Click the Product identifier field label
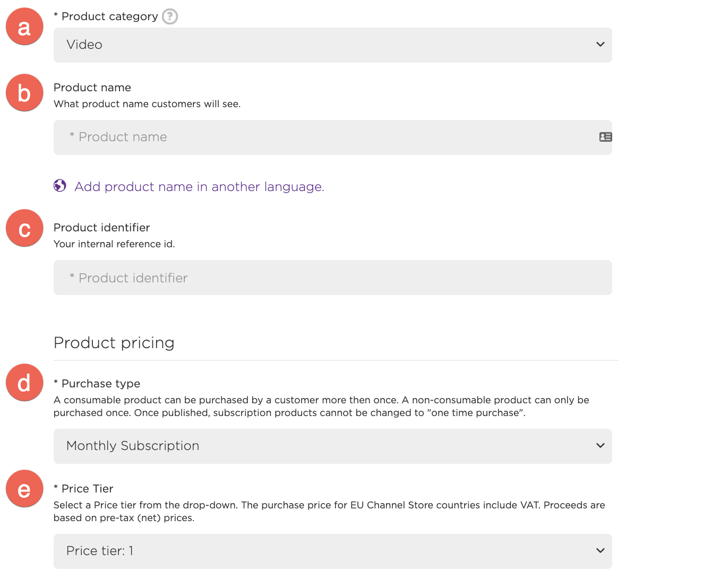This screenshot has height=588, width=712. (102, 228)
